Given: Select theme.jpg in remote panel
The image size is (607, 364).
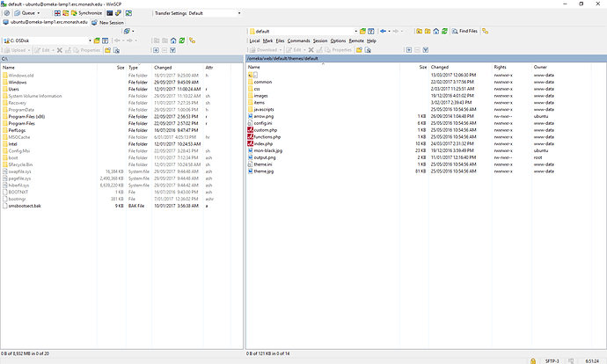Looking at the screenshot, I should (x=264, y=171).
